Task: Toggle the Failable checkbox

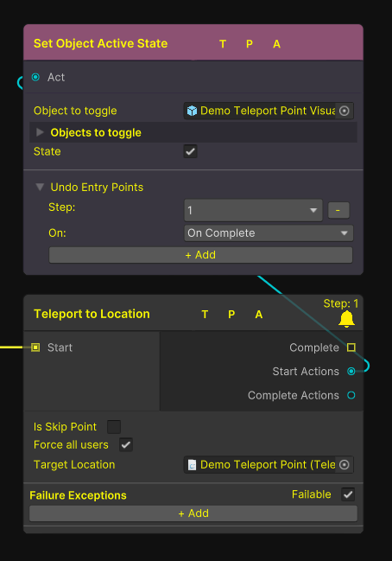Action: click(348, 494)
